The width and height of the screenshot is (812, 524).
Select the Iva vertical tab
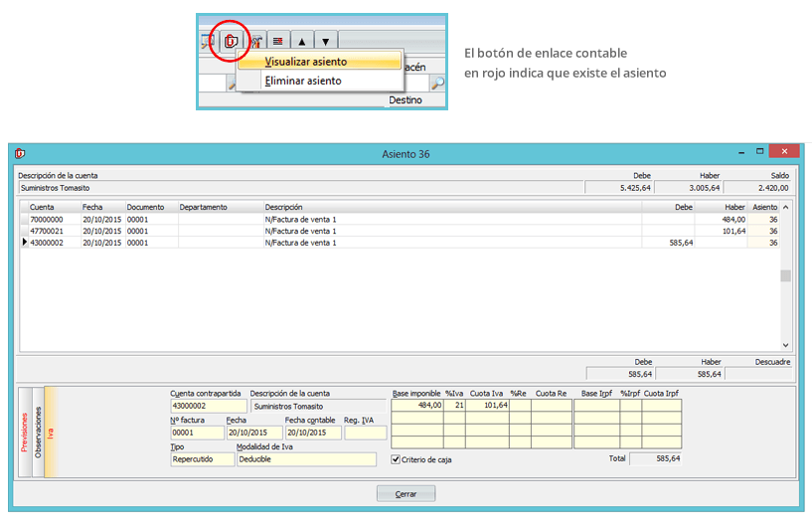52,433
